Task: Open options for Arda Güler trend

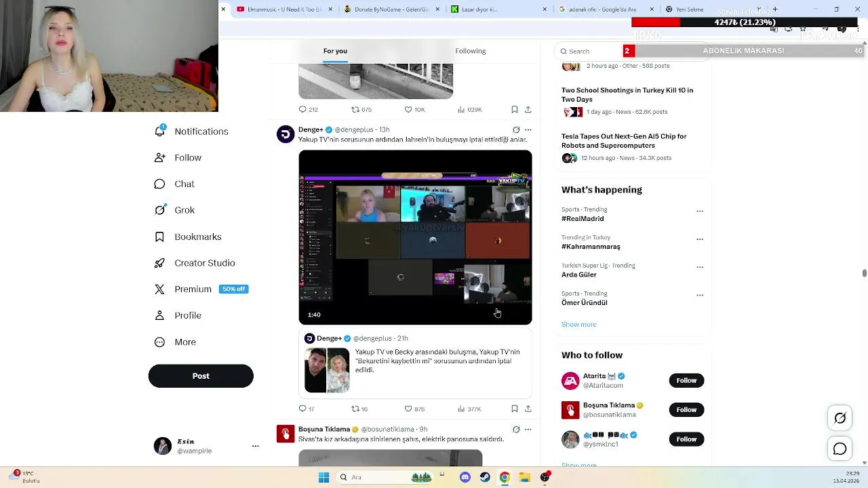Action: tap(700, 266)
